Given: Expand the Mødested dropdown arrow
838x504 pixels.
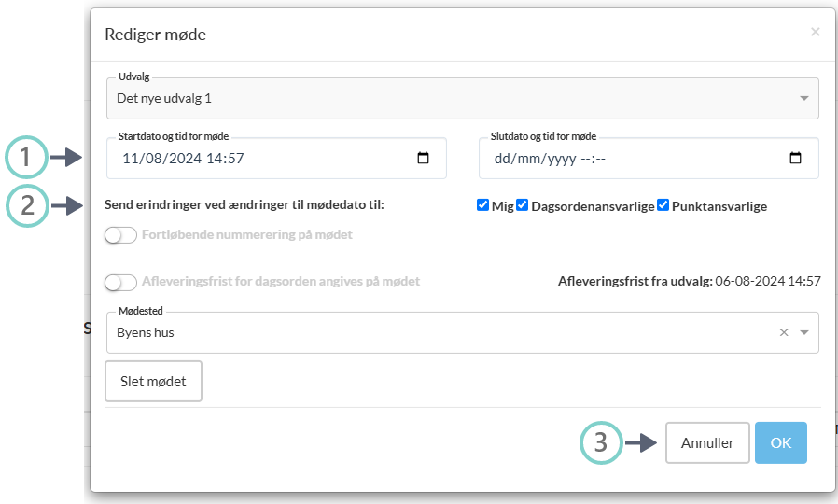Looking at the screenshot, I should 804,333.
